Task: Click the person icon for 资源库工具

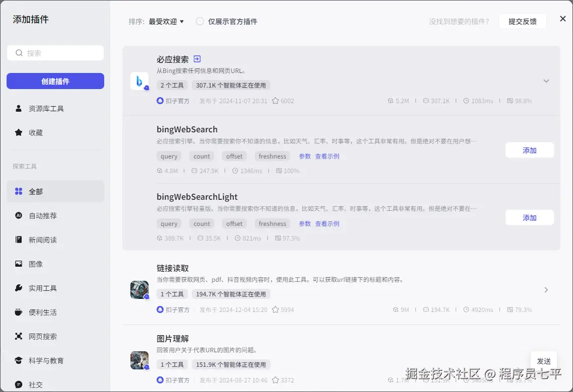Action: 18,109
